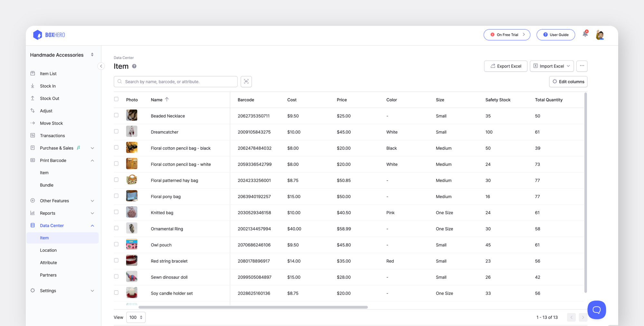Collapse the Print Barcode section
644x326 pixels.
click(x=93, y=160)
